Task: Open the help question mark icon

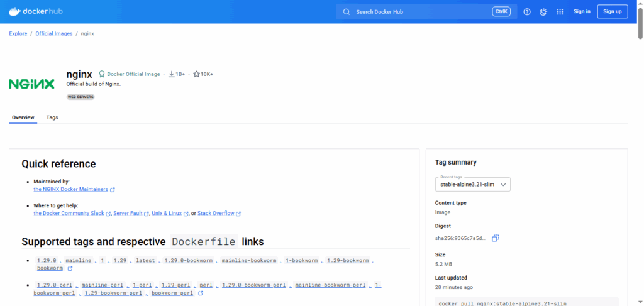Action: click(527, 11)
